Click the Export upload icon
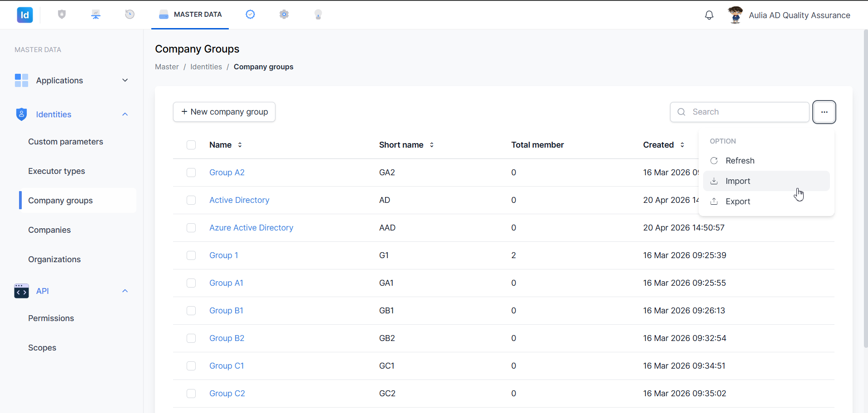Image resolution: width=868 pixels, height=413 pixels. tap(714, 202)
